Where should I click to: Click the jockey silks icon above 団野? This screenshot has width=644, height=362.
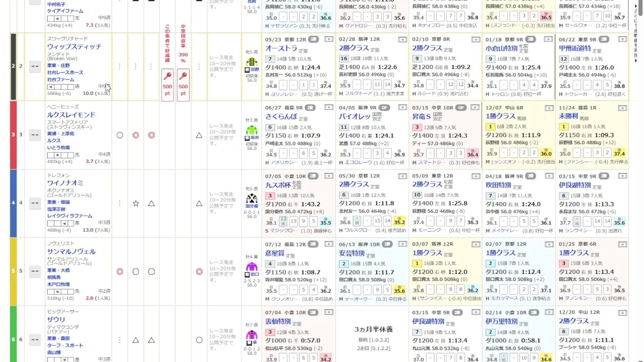click(x=252, y=62)
